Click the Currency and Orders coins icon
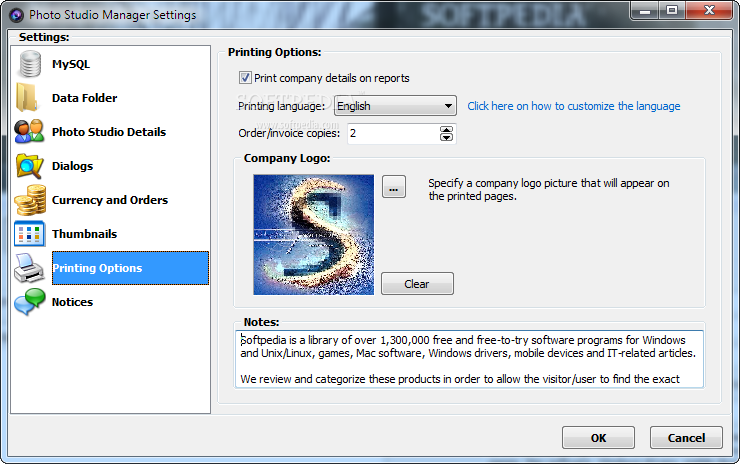 click(30, 200)
